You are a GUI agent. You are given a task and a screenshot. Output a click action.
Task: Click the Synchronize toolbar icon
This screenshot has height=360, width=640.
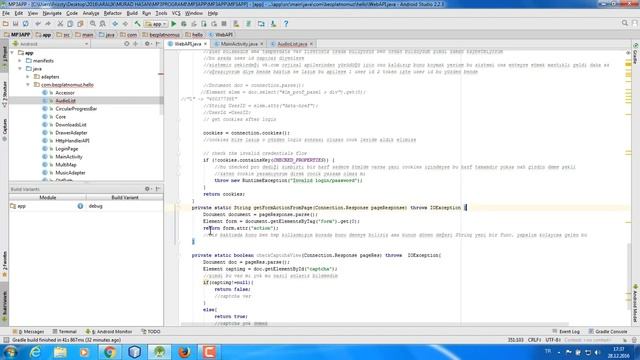26,24
